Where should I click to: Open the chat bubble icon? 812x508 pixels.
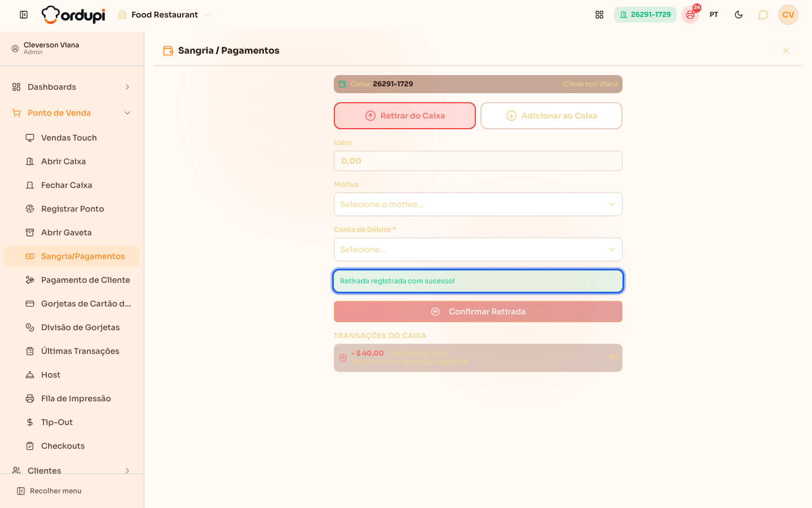pyautogui.click(x=763, y=15)
